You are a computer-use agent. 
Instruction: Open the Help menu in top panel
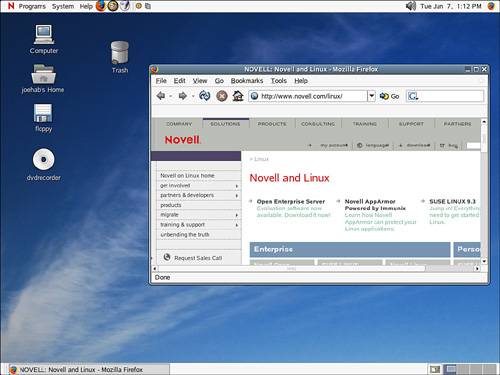(86, 6)
